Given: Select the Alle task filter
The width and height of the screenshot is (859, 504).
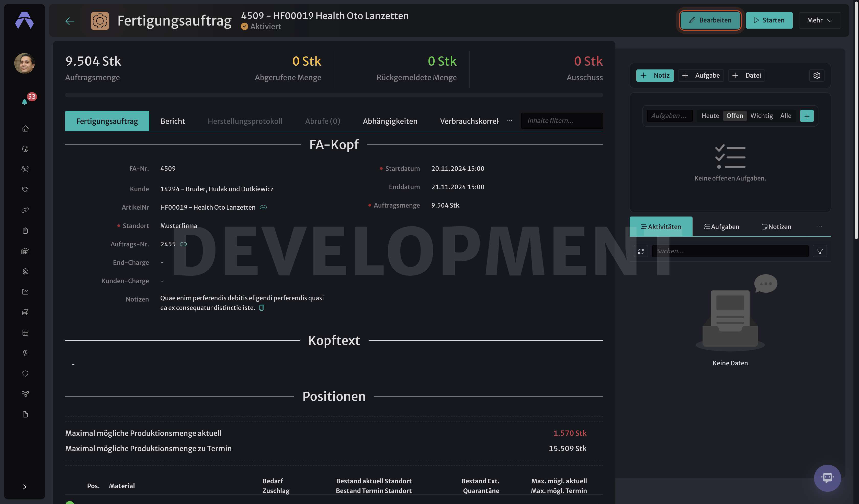Looking at the screenshot, I should [786, 116].
